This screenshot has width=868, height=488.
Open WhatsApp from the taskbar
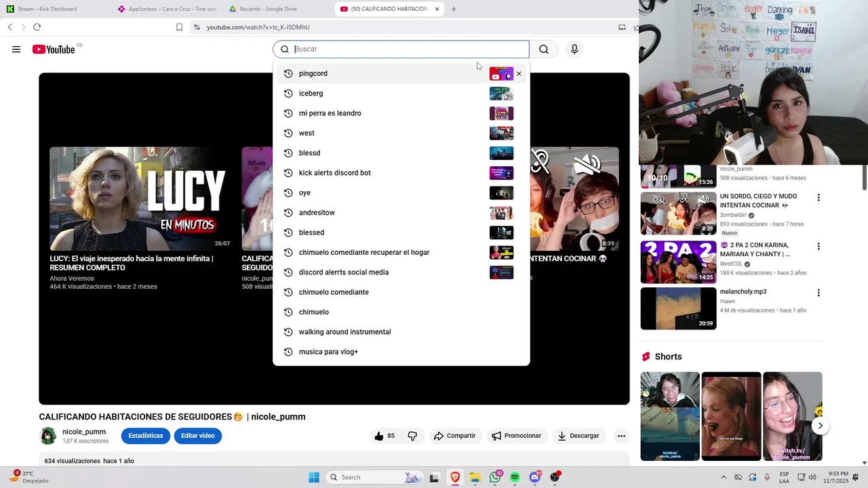[x=495, y=477]
